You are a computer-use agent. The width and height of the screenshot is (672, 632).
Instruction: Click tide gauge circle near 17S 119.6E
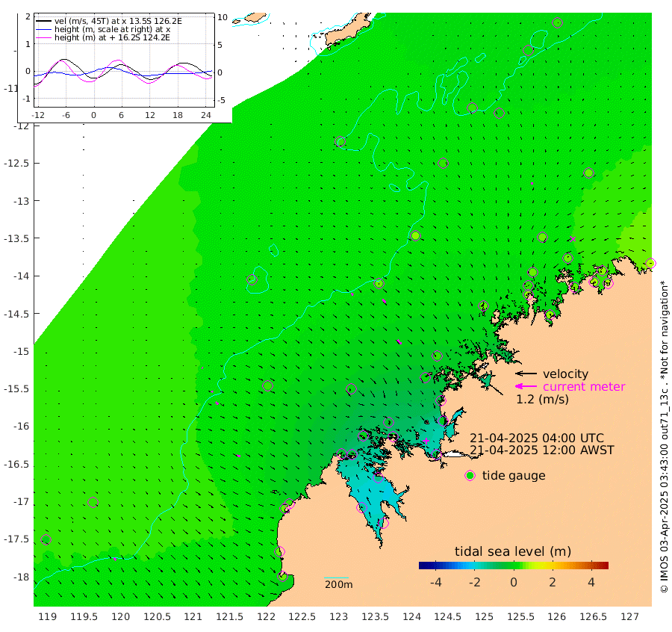click(93, 502)
